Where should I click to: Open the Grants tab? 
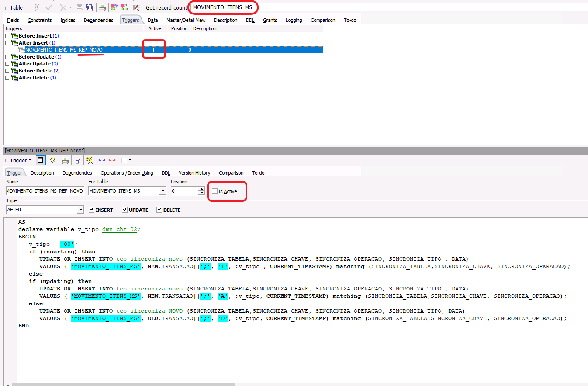tap(270, 20)
